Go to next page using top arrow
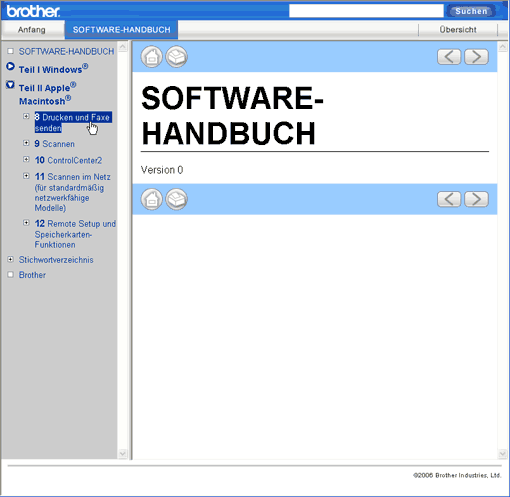Viewport: 510px width, 497px height. [x=476, y=57]
